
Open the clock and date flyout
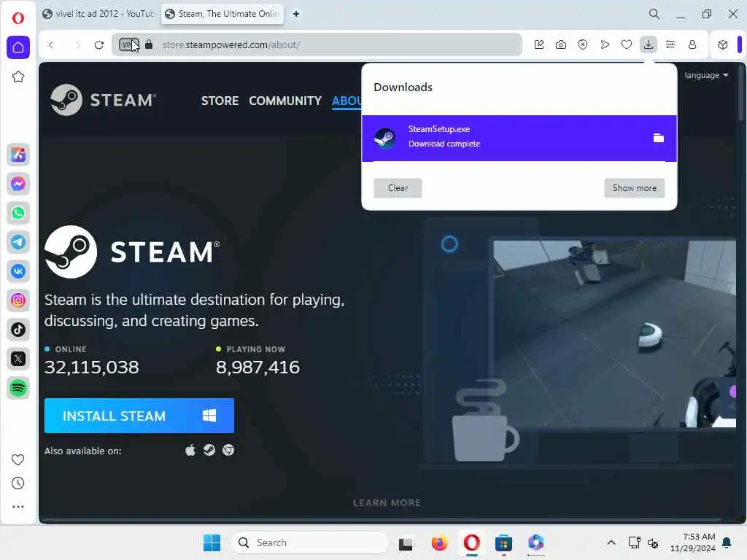point(693,542)
